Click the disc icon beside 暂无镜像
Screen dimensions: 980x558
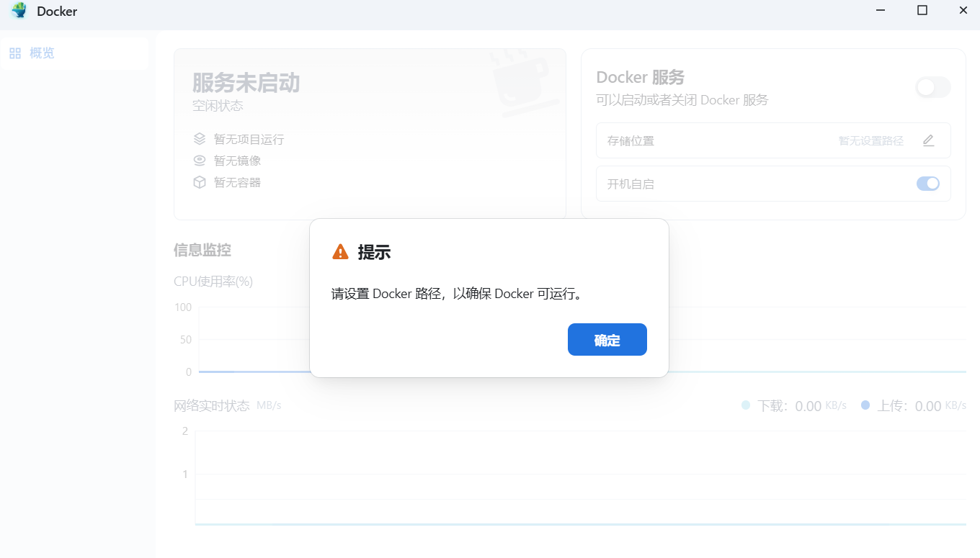[x=200, y=161]
